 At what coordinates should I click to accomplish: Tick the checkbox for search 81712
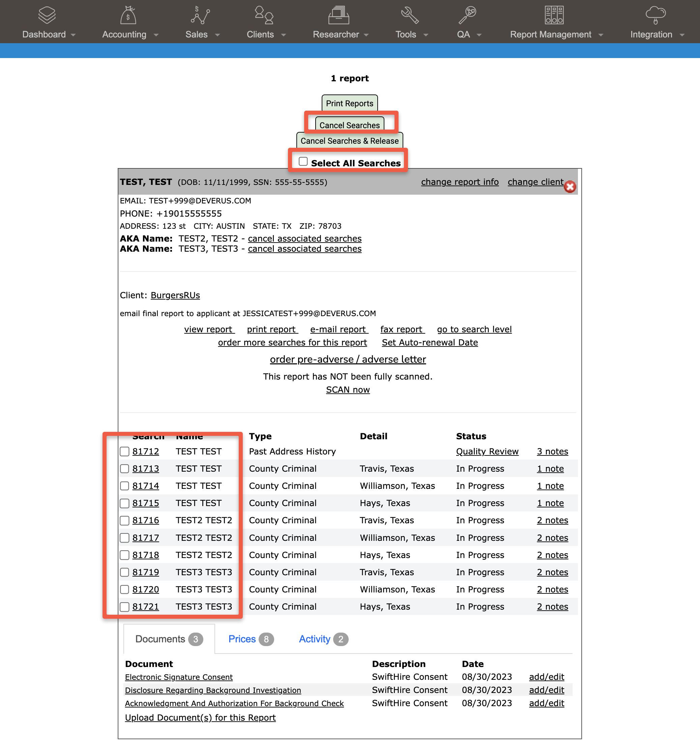tap(125, 451)
